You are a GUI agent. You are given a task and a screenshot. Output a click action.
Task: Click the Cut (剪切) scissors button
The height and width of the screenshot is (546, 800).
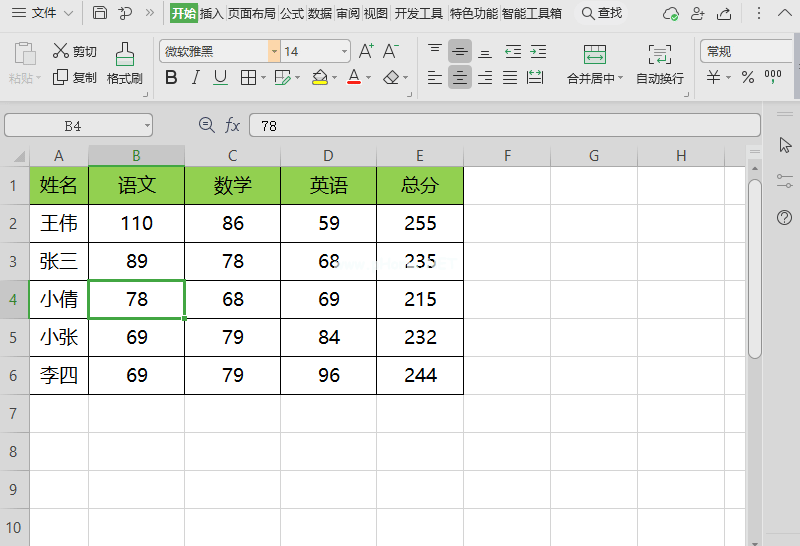[x=74, y=51]
